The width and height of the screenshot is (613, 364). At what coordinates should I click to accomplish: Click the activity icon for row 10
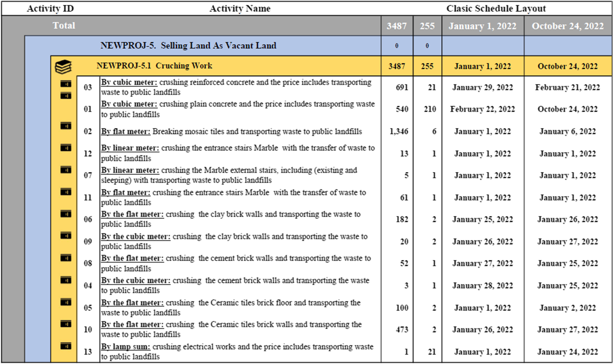(66, 324)
